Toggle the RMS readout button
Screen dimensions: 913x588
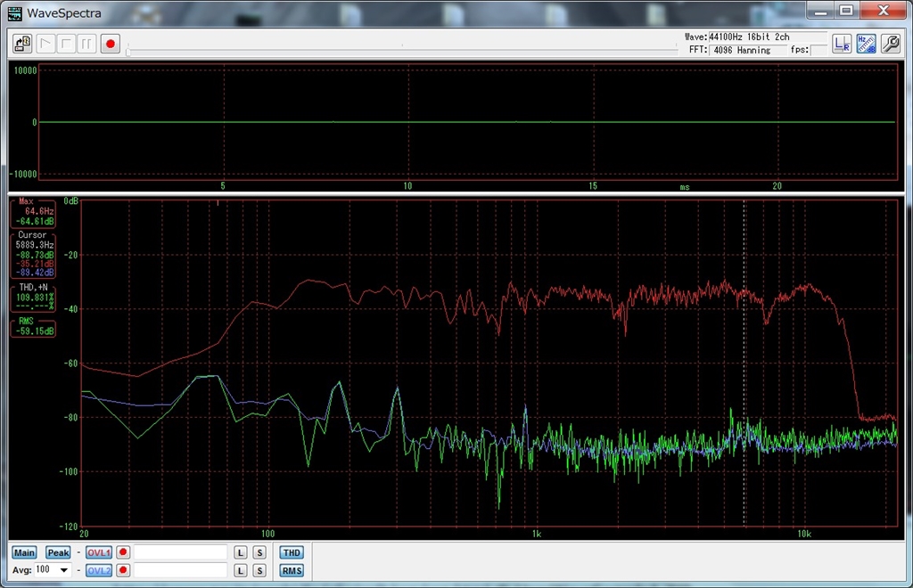pyautogui.click(x=291, y=570)
